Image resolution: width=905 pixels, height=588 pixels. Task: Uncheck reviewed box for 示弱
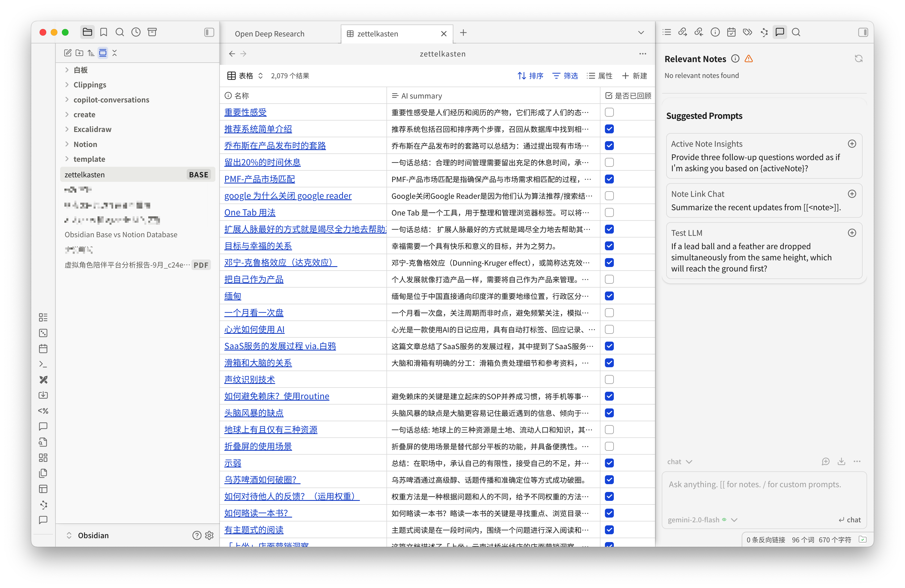[x=609, y=463]
